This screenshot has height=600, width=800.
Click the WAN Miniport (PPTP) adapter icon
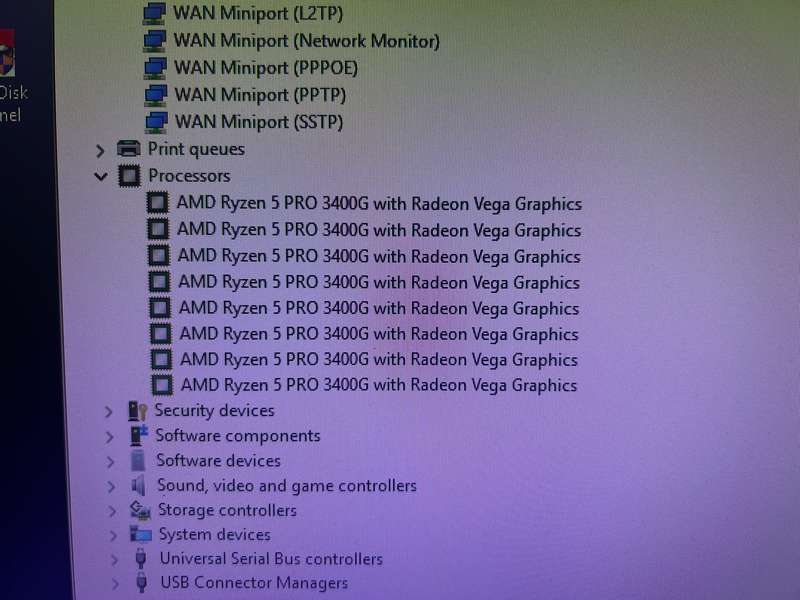coord(156,95)
